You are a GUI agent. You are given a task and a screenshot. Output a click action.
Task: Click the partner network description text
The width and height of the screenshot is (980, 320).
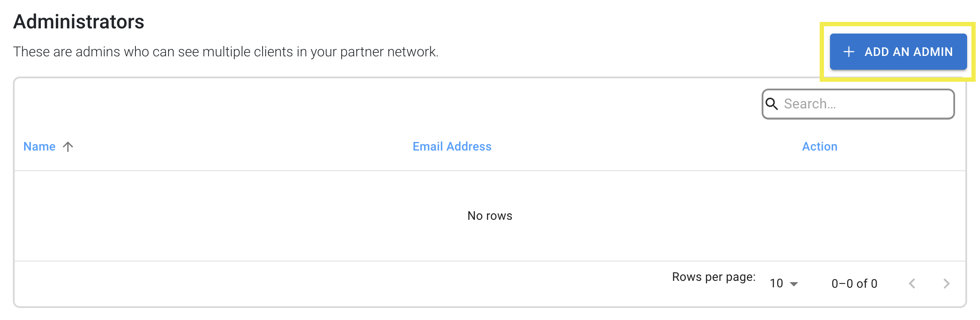[x=226, y=52]
